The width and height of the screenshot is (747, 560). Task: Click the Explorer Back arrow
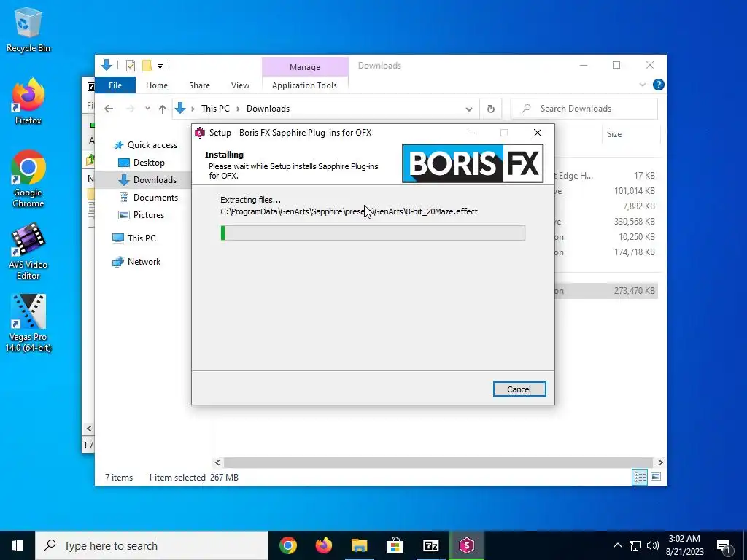coord(109,109)
